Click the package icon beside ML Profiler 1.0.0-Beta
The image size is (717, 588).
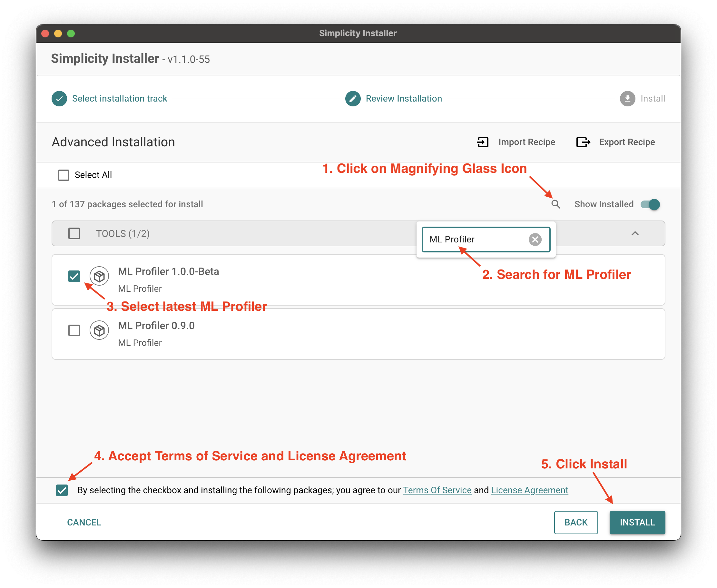(99, 276)
